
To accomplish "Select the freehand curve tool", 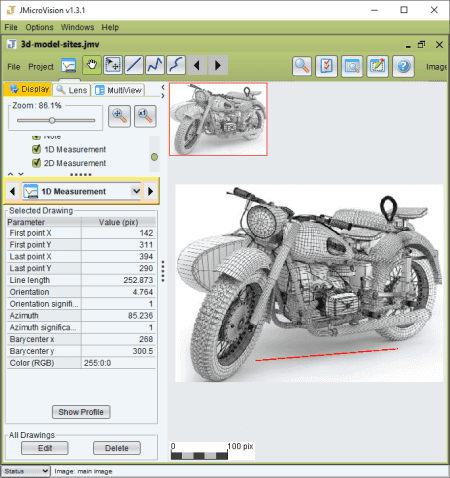I will [176, 65].
